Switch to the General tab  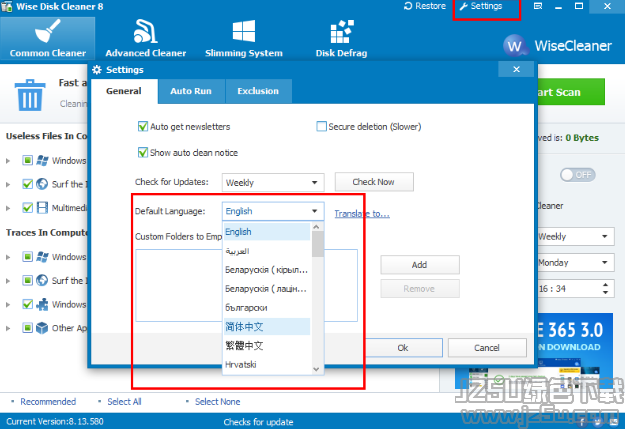point(124,91)
